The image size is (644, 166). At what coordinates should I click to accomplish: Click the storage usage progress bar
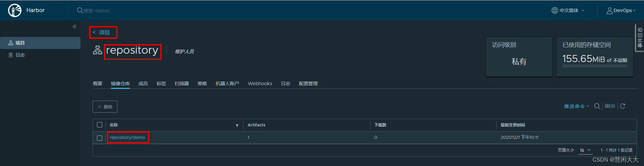pos(595,66)
